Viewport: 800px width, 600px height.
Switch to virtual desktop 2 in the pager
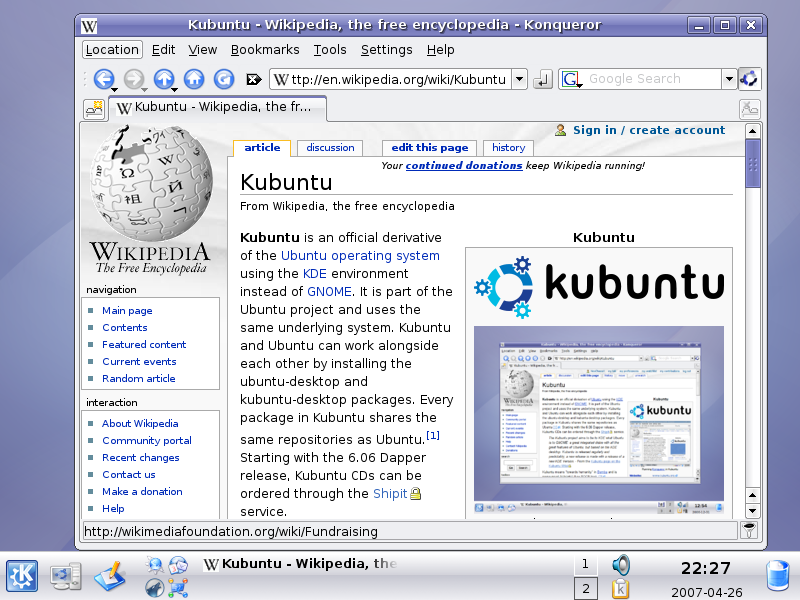click(585, 585)
